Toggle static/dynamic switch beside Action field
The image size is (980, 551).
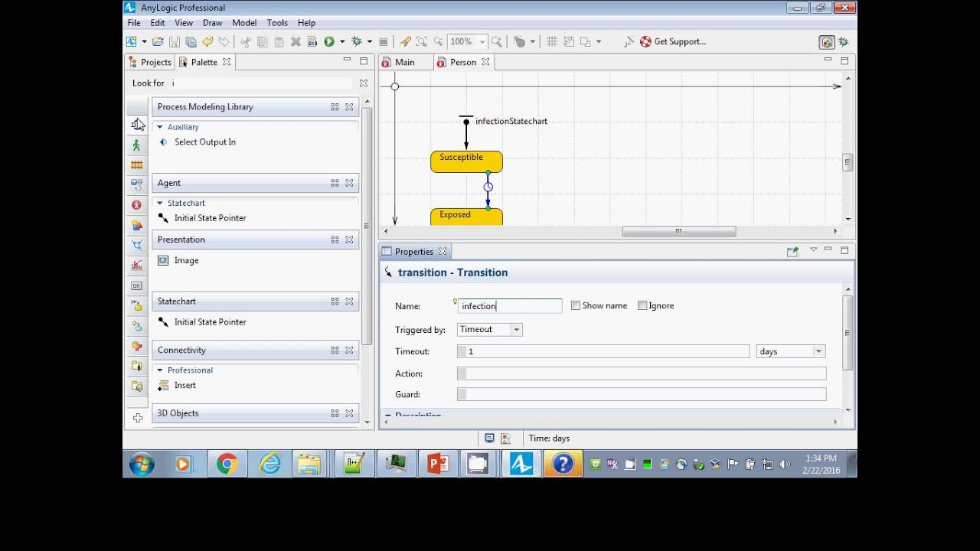pos(462,373)
